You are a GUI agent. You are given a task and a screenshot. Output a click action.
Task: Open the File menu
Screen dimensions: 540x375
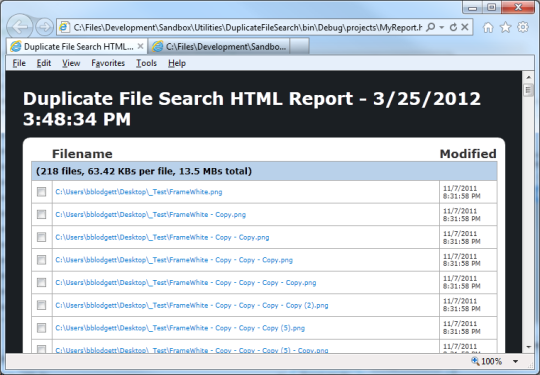coord(19,63)
